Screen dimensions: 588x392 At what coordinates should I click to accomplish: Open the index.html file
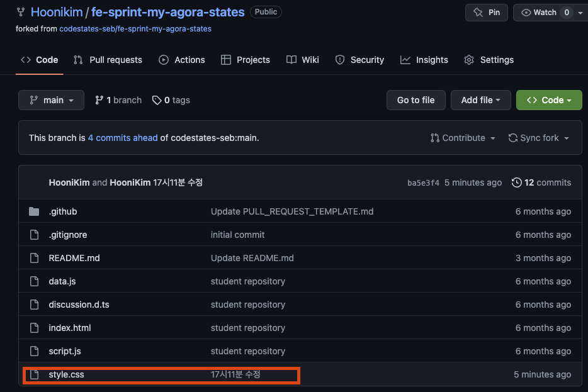click(70, 328)
